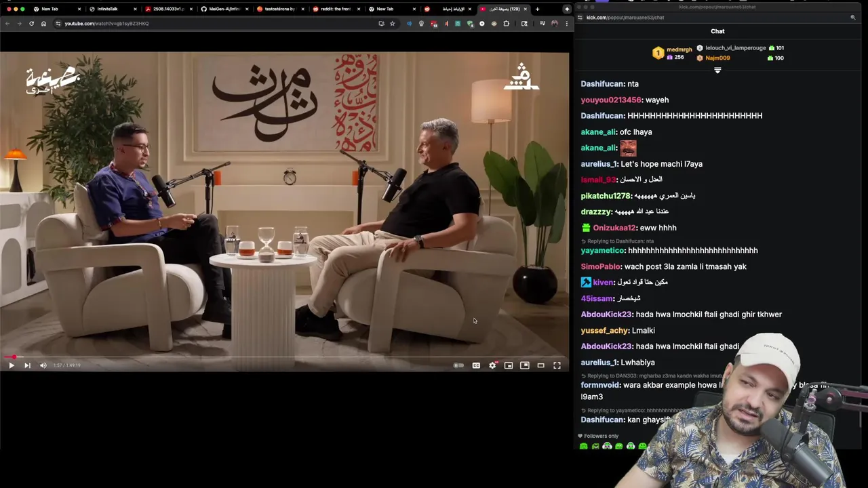Select the first green emote below chat
This screenshot has width=868, height=488.
pyautogui.click(x=583, y=447)
